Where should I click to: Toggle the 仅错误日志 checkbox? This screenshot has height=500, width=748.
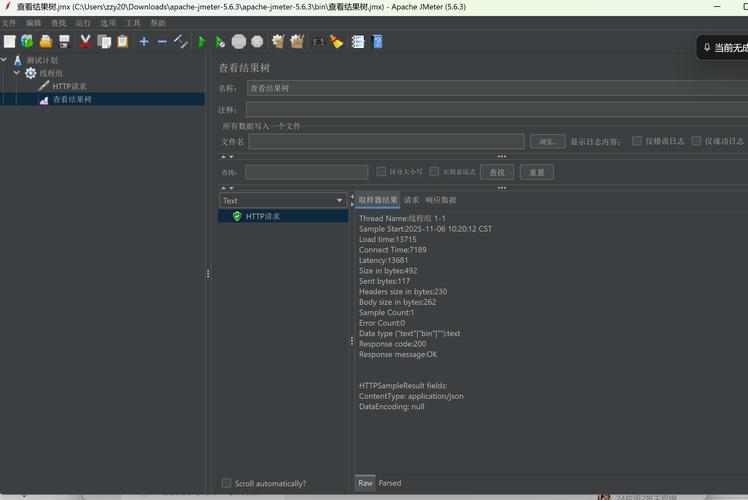636,141
